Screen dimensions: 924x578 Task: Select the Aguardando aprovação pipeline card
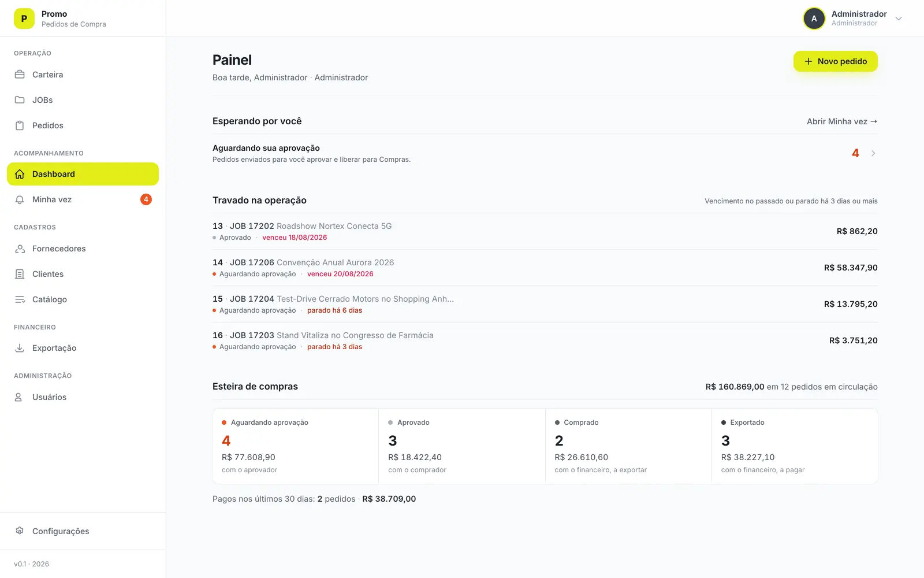296,446
